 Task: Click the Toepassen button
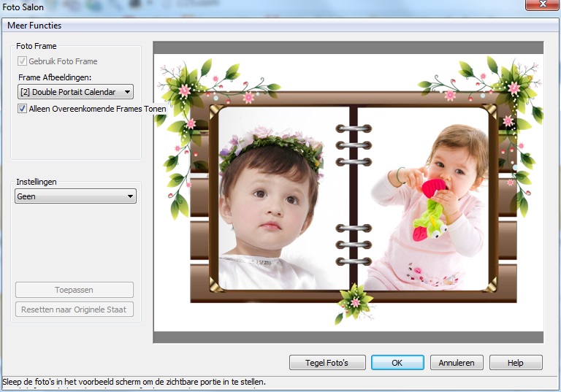[x=75, y=290]
